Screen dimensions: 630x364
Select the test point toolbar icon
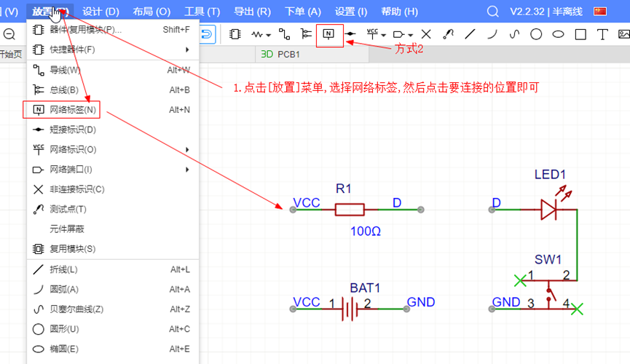pos(448,34)
